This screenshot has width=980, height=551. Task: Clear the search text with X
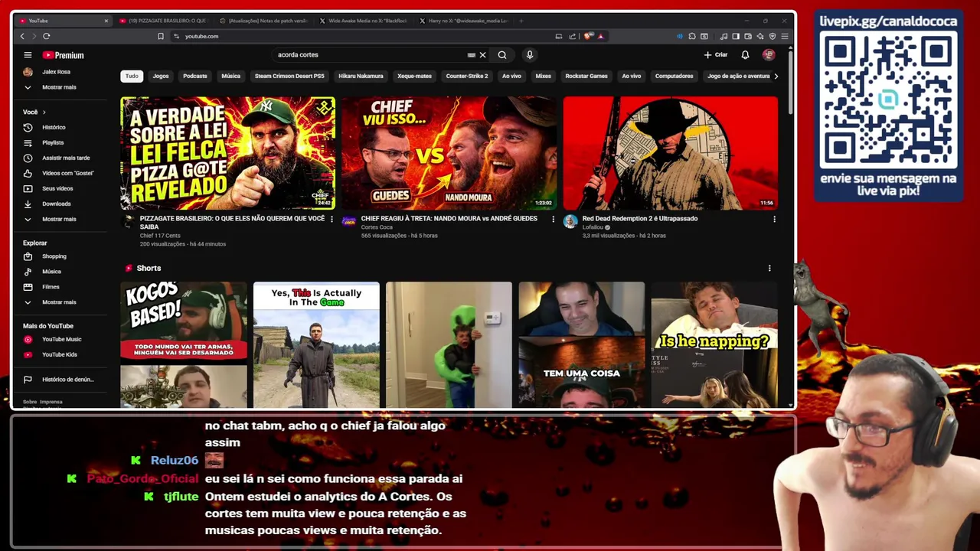click(x=482, y=55)
